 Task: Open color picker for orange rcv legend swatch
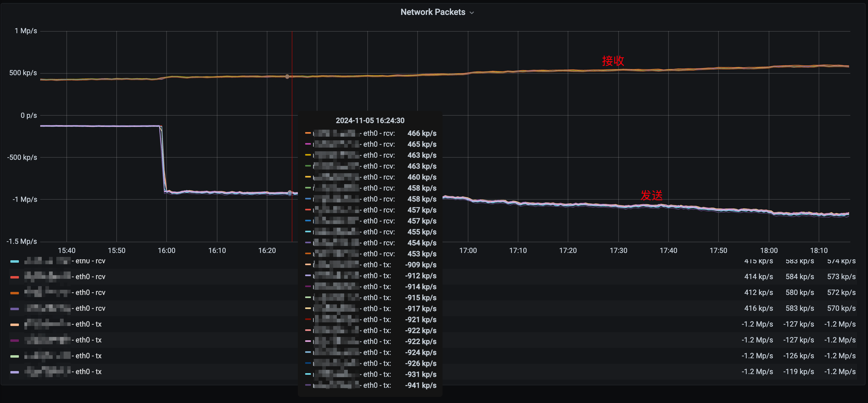pos(15,293)
